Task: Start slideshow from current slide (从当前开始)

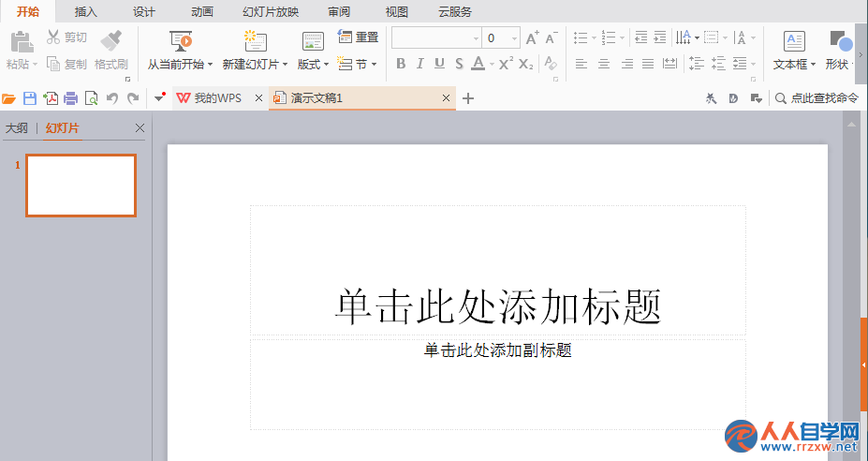Action: [x=181, y=41]
